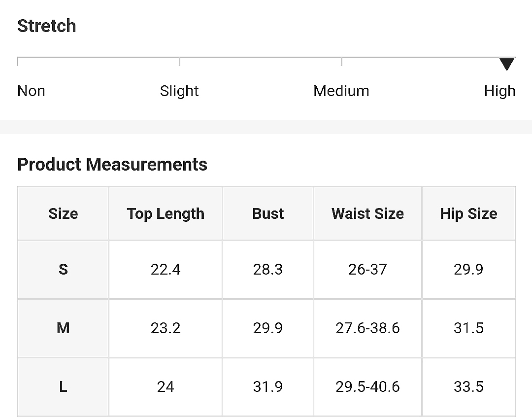
Task: Click the L size row label
Action: pyautogui.click(x=63, y=387)
